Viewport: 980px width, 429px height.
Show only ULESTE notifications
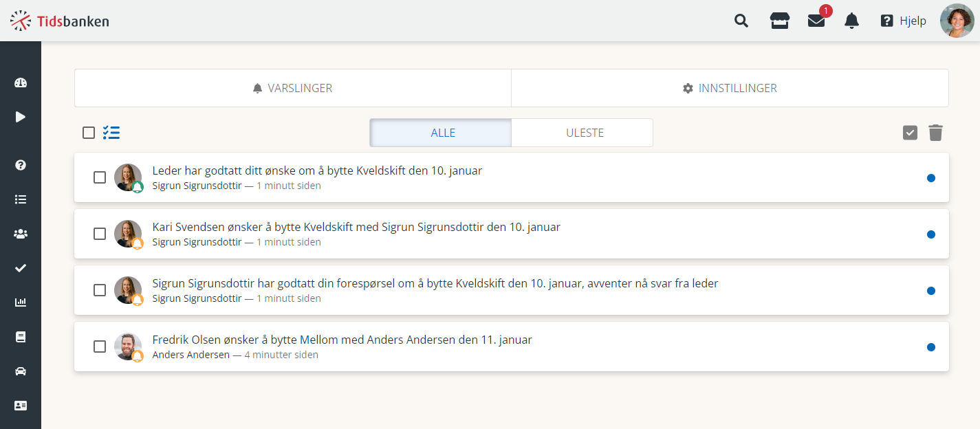pyautogui.click(x=582, y=133)
